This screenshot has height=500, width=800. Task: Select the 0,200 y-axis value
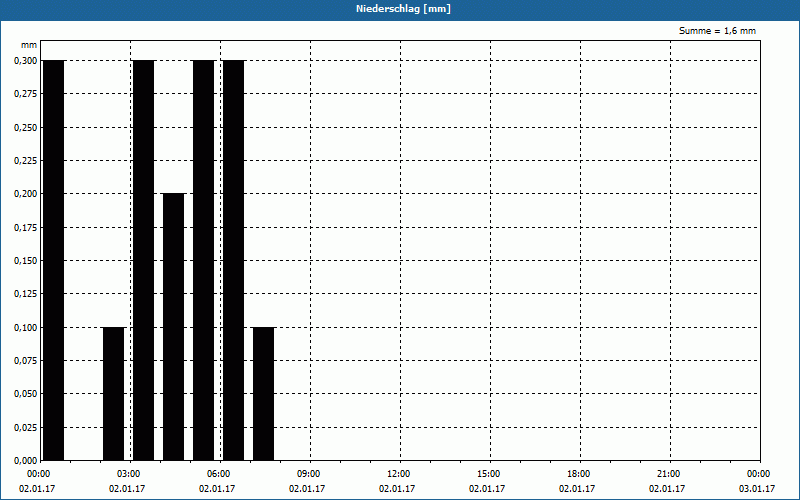tap(26, 194)
